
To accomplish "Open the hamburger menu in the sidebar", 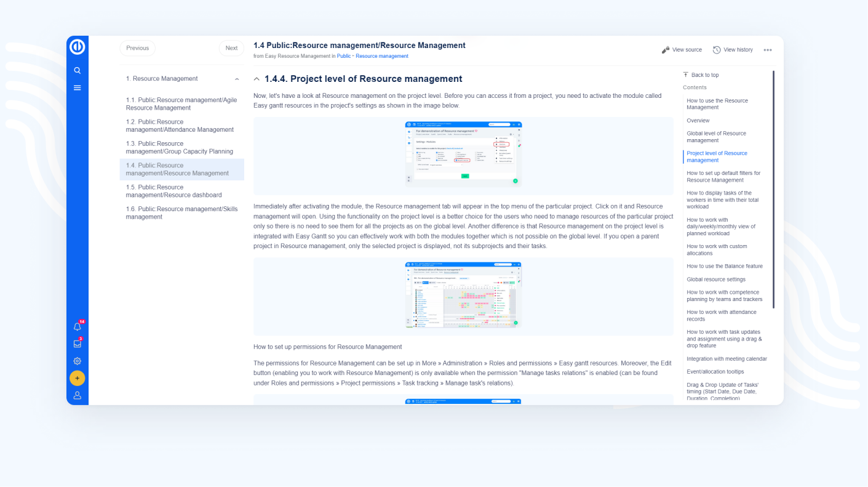I will (x=78, y=88).
